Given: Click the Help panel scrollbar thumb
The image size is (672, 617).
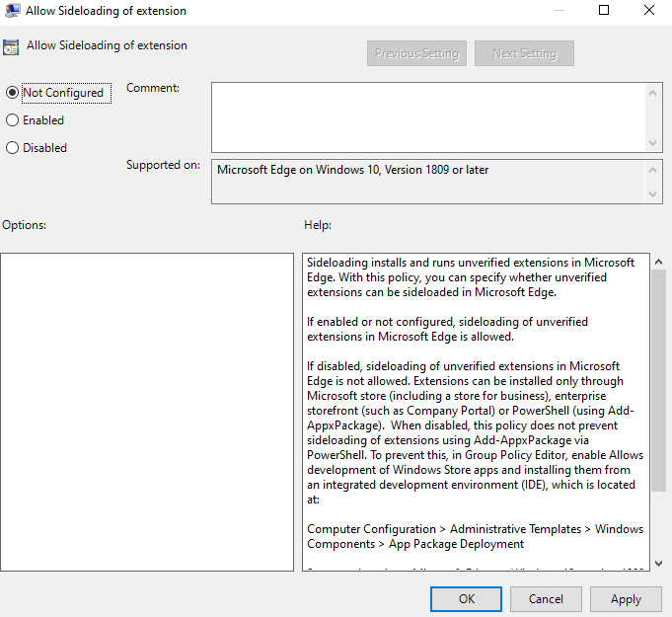Looking at the screenshot, I should pos(659,380).
